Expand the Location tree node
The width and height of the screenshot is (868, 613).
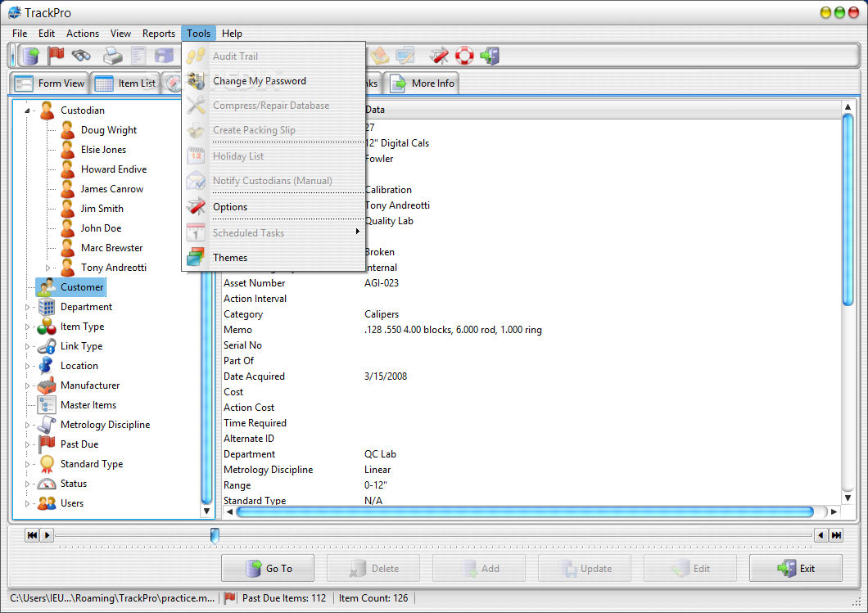coord(27,367)
